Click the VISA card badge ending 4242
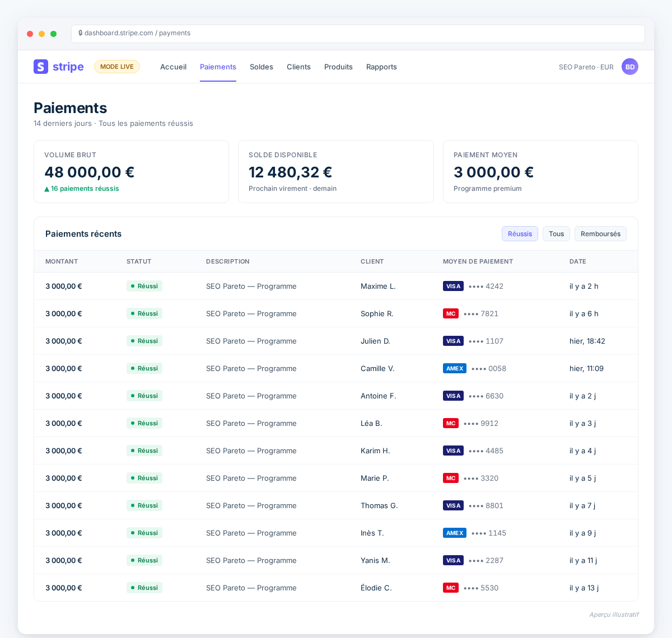This screenshot has width=672, height=638. coord(453,286)
